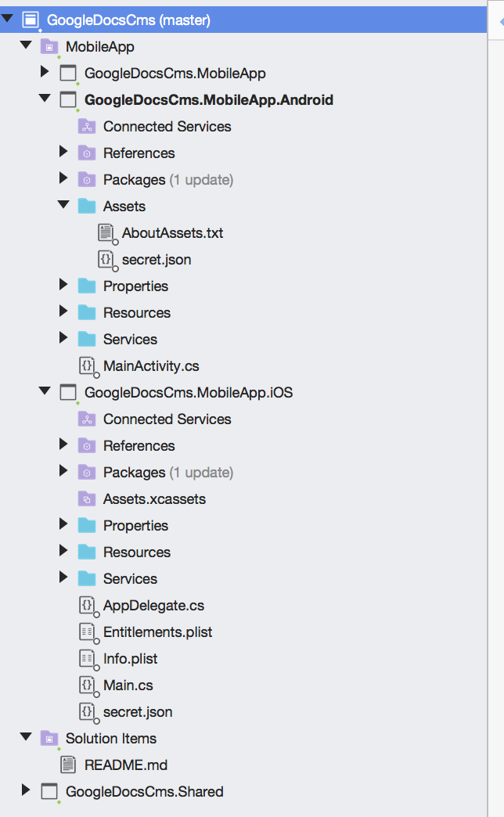Screen dimensions: 504x817
Task: Select 'Main.cs' file name
Action: 128,686
